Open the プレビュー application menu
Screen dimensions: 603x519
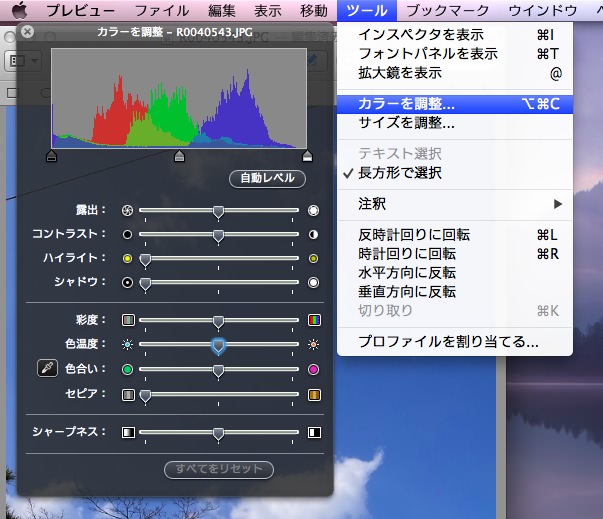coord(81,10)
